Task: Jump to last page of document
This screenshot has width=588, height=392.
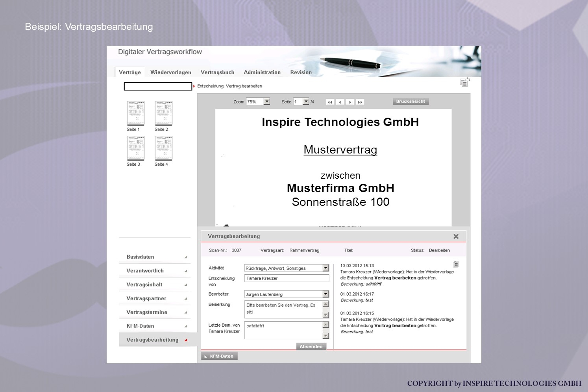Action: pyautogui.click(x=360, y=102)
